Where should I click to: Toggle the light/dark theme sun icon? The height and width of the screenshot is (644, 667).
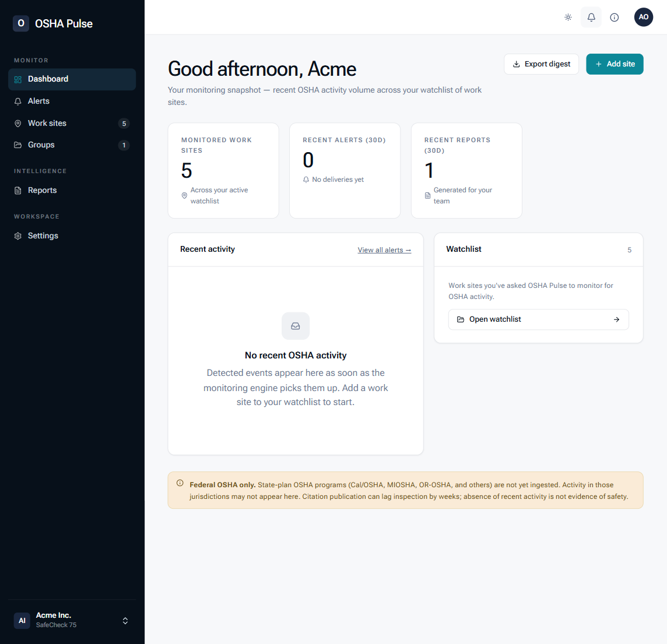(568, 17)
